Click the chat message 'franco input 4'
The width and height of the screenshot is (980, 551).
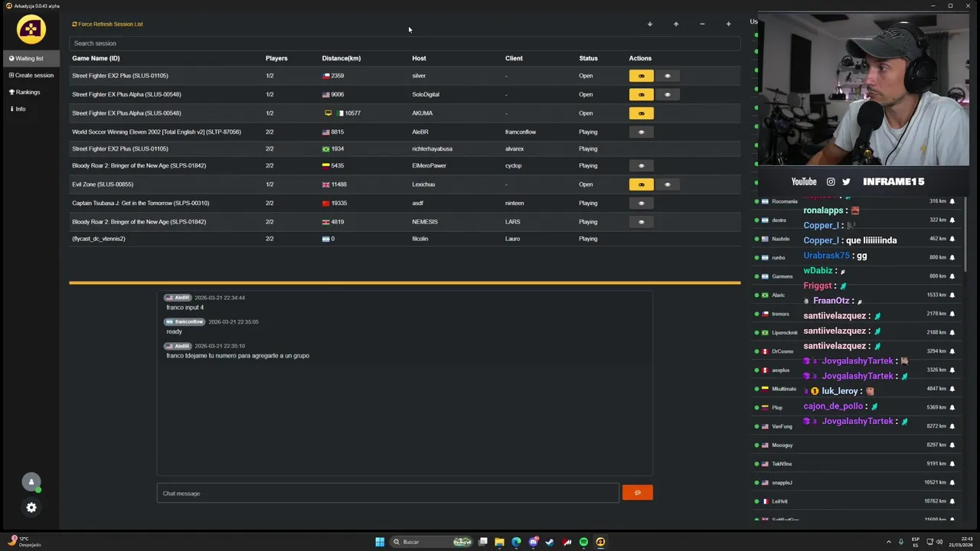pyautogui.click(x=185, y=308)
